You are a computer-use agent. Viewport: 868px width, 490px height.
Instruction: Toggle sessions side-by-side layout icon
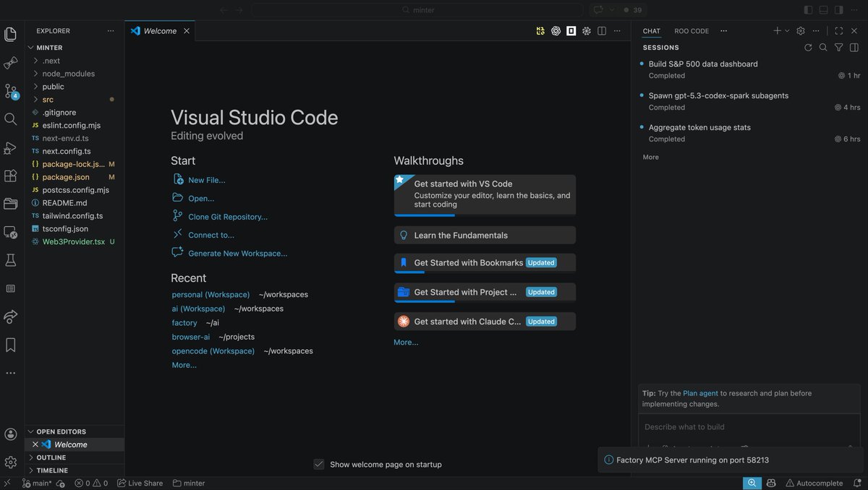click(854, 48)
